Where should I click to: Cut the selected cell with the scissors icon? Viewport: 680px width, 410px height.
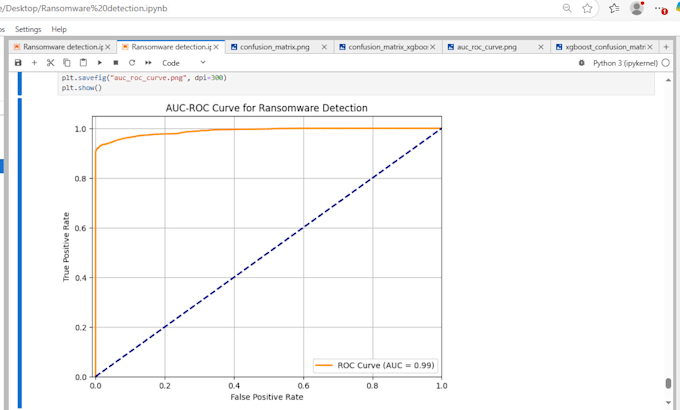coord(50,63)
